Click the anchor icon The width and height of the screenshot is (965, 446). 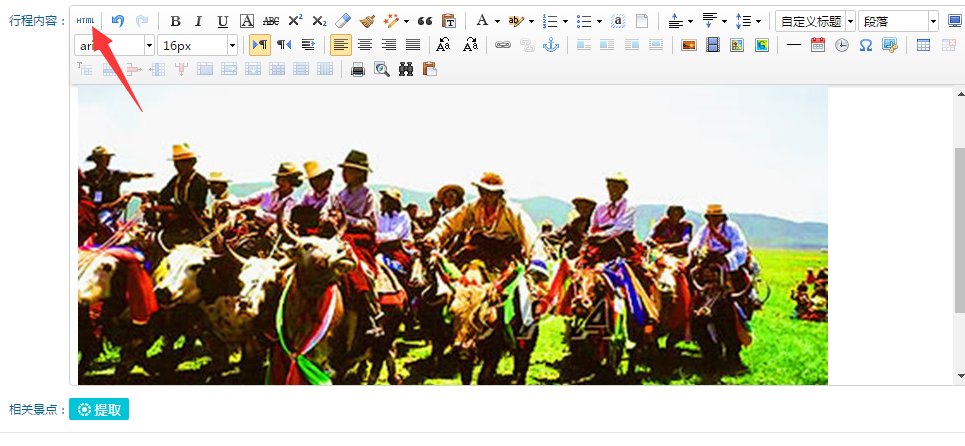[550, 45]
